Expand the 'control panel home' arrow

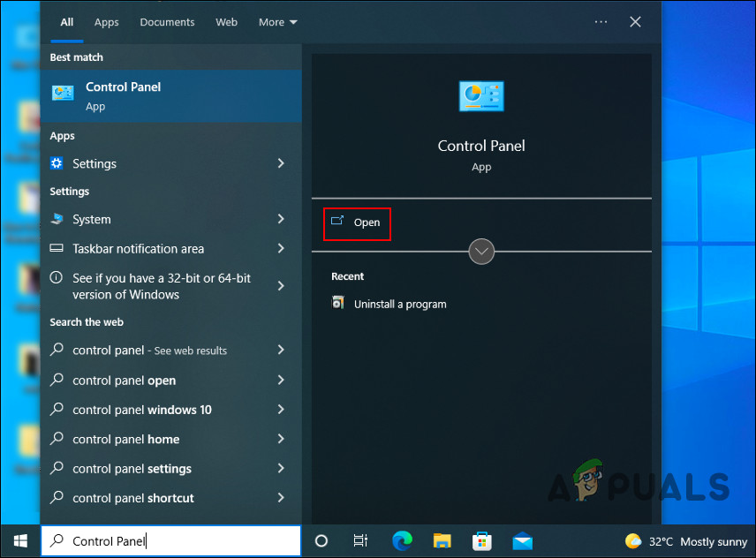[281, 439]
